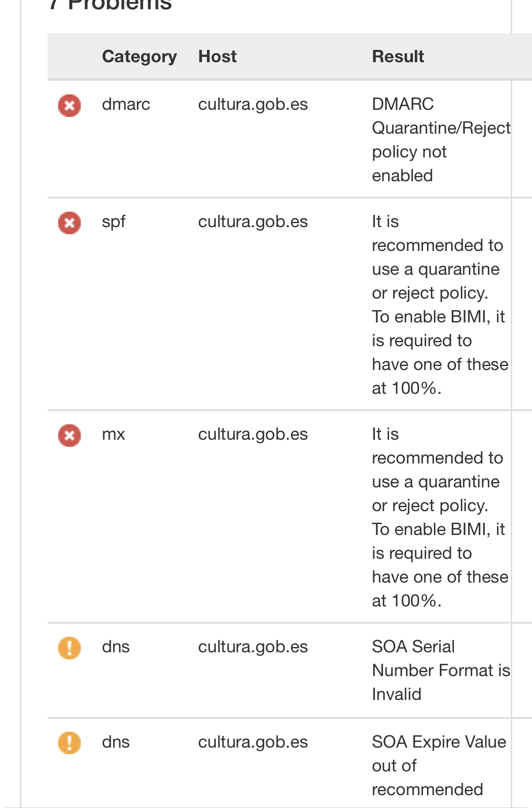The width and height of the screenshot is (532, 808).
Task: Click the red error icon beside spf
Action: coord(69,223)
